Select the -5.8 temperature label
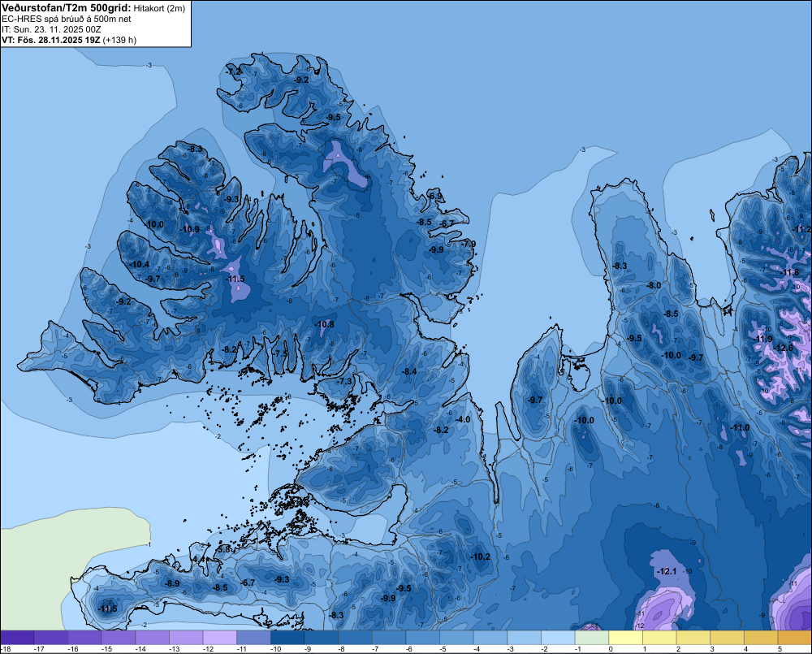812x654 pixels. point(224,549)
